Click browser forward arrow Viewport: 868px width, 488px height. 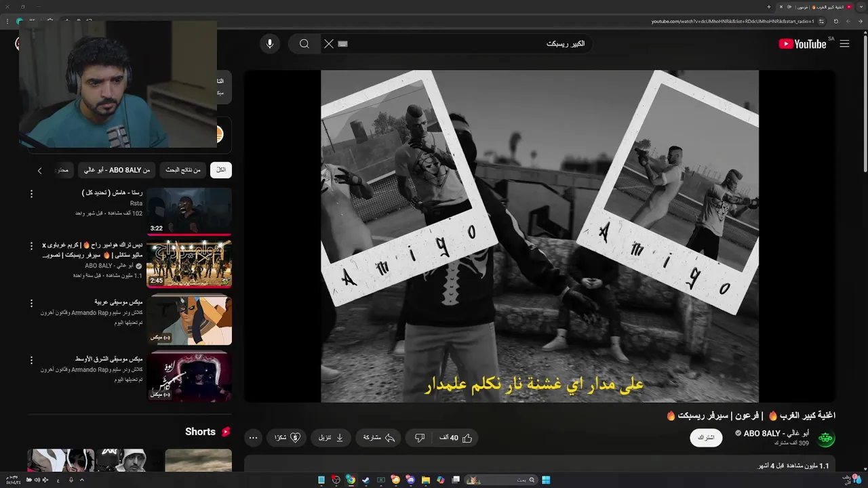click(848, 22)
